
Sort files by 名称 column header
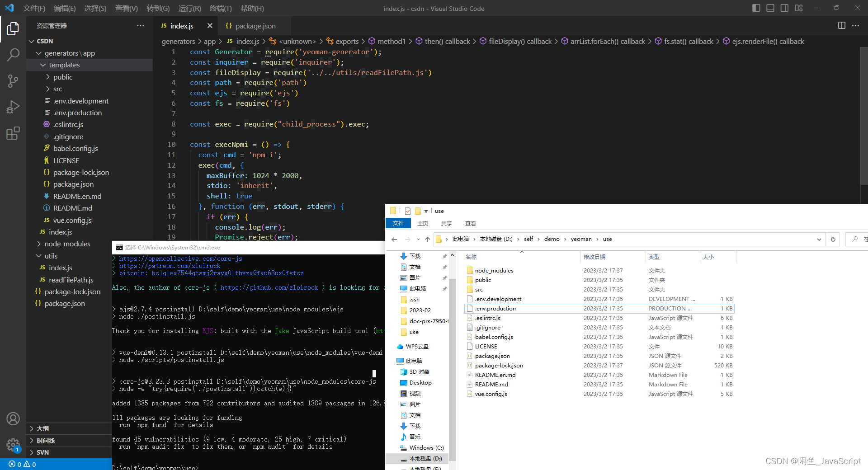coord(521,257)
